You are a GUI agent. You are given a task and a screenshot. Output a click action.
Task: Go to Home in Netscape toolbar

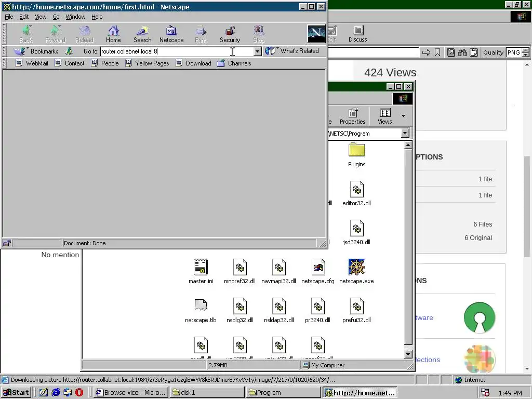click(x=113, y=34)
